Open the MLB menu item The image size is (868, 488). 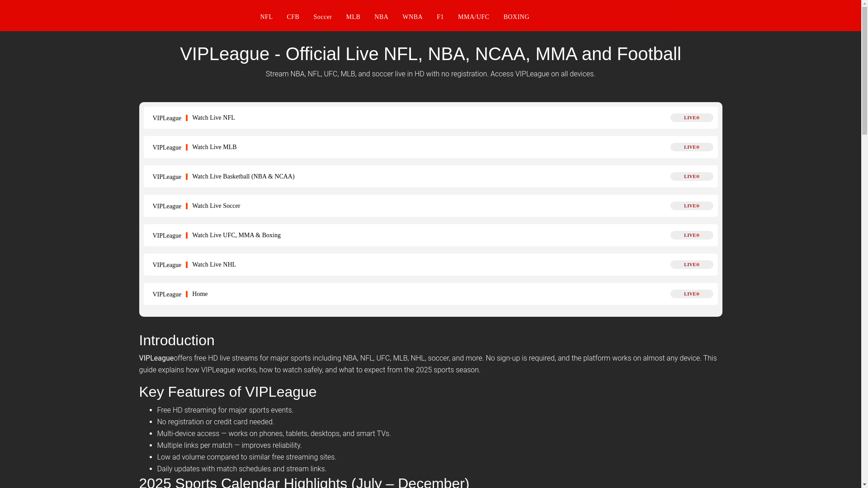(x=353, y=17)
